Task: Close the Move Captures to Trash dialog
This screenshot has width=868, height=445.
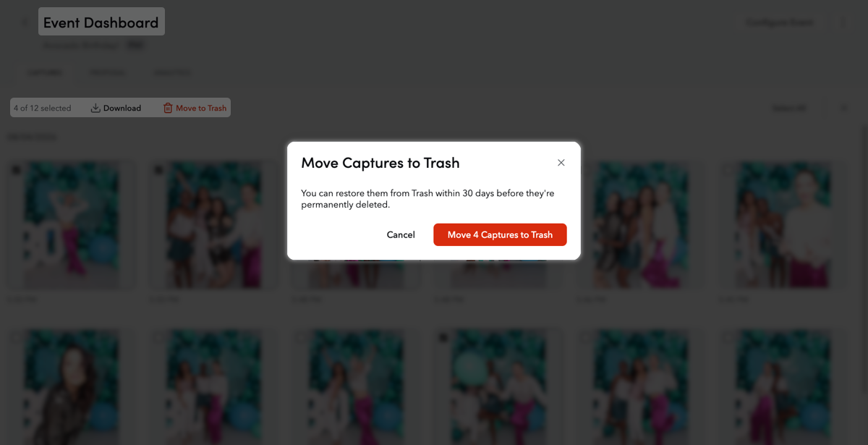Action: coord(561,163)
